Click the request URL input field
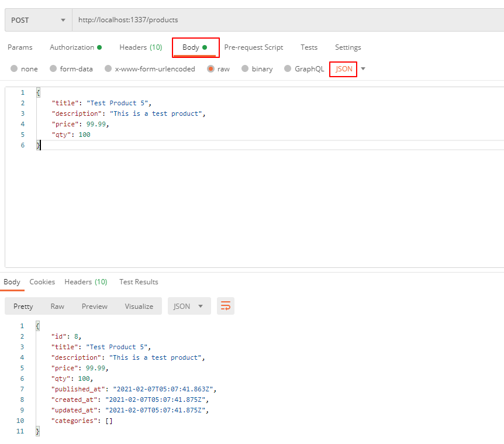The width and height of the screenshot is (504, 444). 286,20
